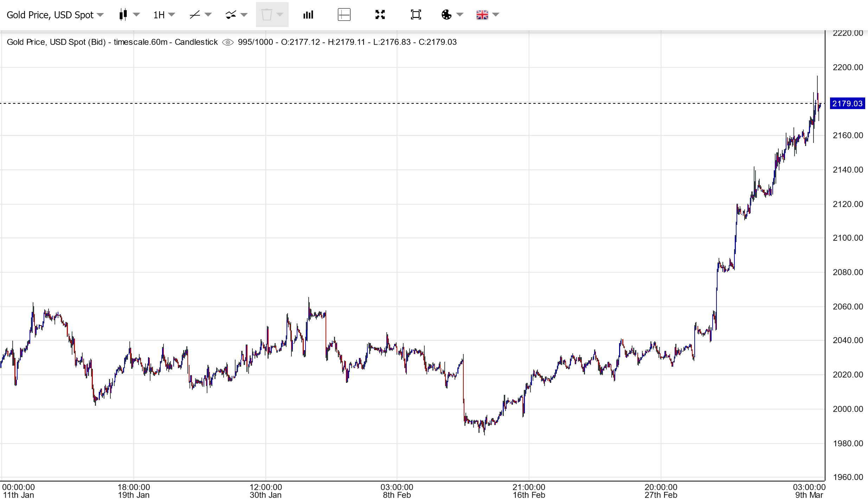Viewport: 868px width, 499px height.
Task: Expand the arrow beside the UK flag
Action: (496, 15)
